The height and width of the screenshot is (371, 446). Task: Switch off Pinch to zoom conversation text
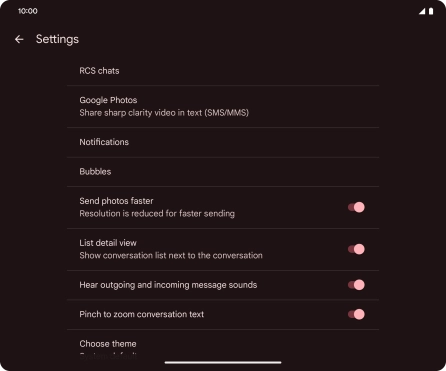click(x=356, y=314)
